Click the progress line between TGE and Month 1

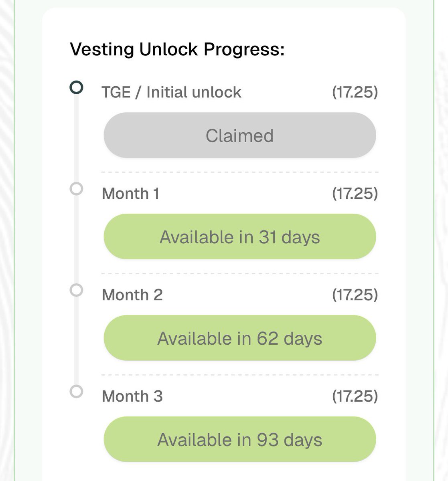coord(76,138)
